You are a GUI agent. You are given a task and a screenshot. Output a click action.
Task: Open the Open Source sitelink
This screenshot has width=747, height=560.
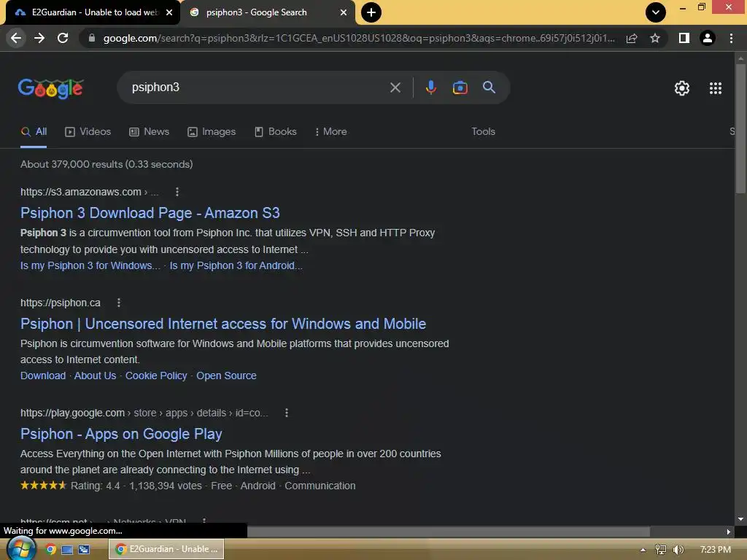(x=226, y=376)
